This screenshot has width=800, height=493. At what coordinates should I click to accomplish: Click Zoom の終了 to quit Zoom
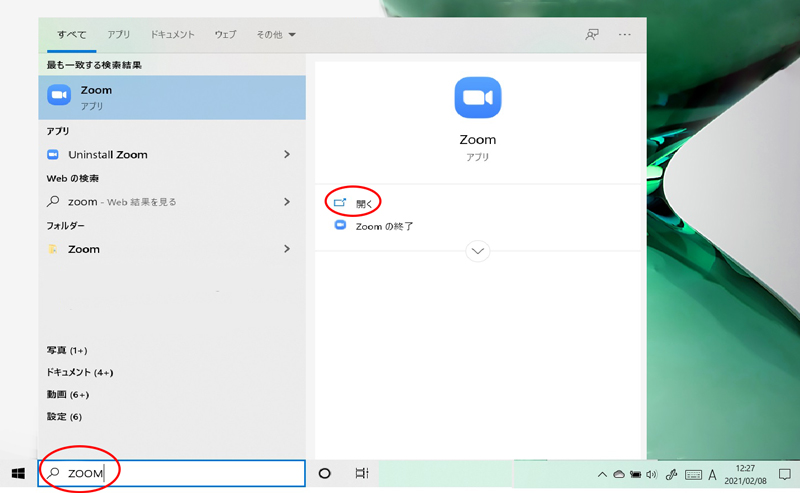click(384, 226)
